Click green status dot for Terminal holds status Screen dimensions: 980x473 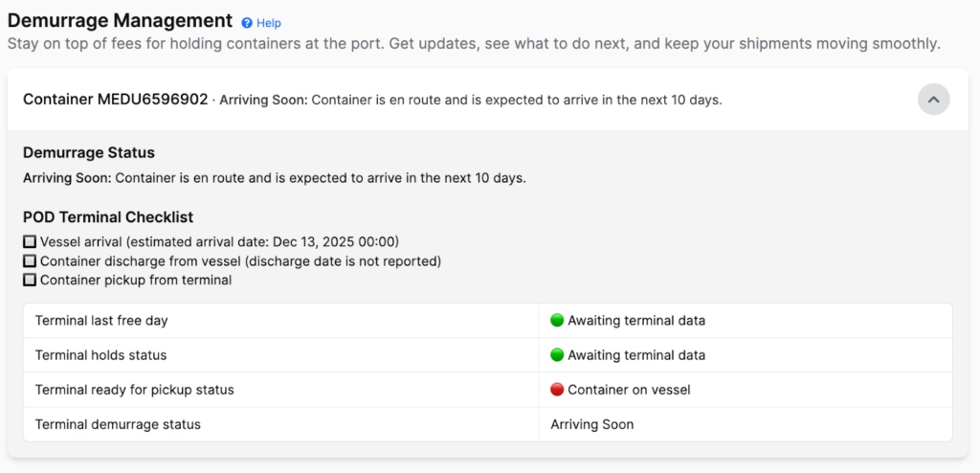(557, 355)
